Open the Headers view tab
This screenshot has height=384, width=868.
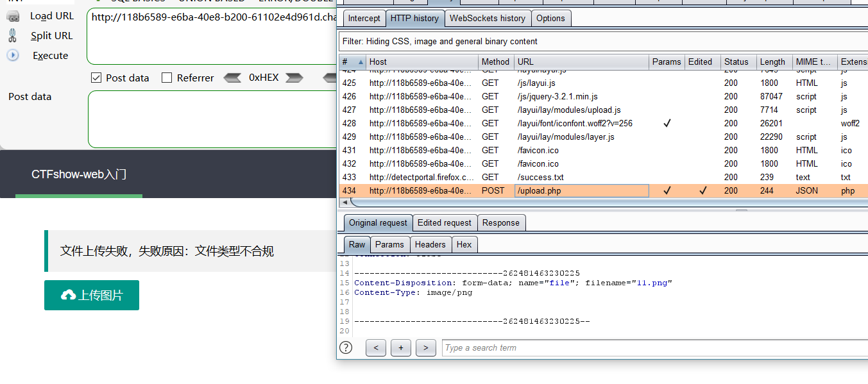click(430, 244)
